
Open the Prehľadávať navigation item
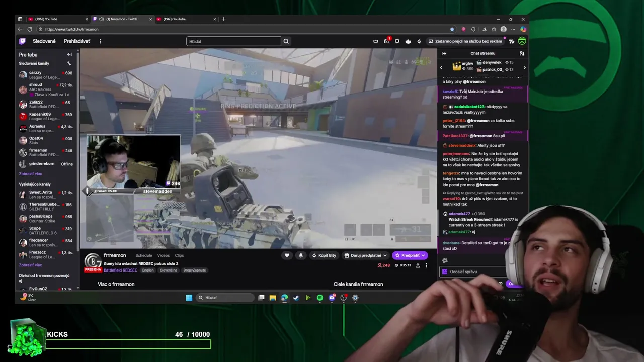(x=77, y=41)
